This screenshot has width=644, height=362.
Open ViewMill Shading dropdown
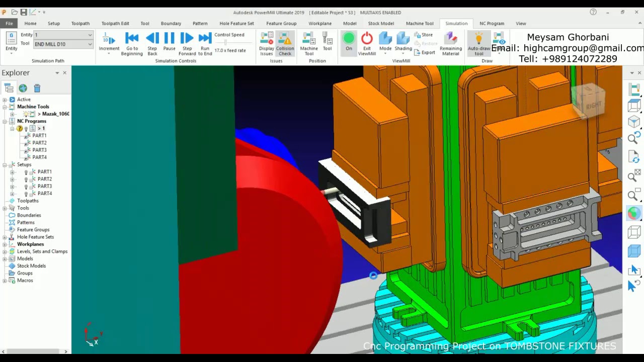(x=403, y=44)
